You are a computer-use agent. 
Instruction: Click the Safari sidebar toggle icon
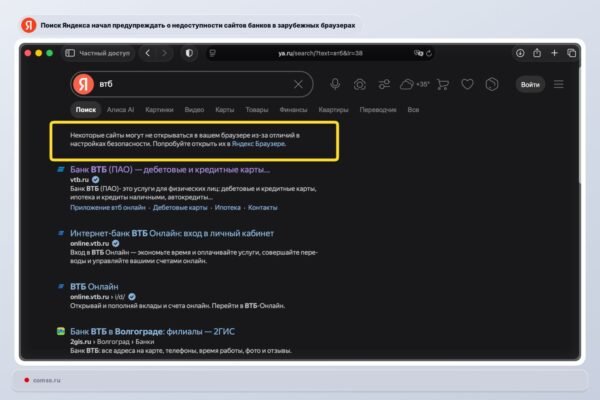click(70, 53)
